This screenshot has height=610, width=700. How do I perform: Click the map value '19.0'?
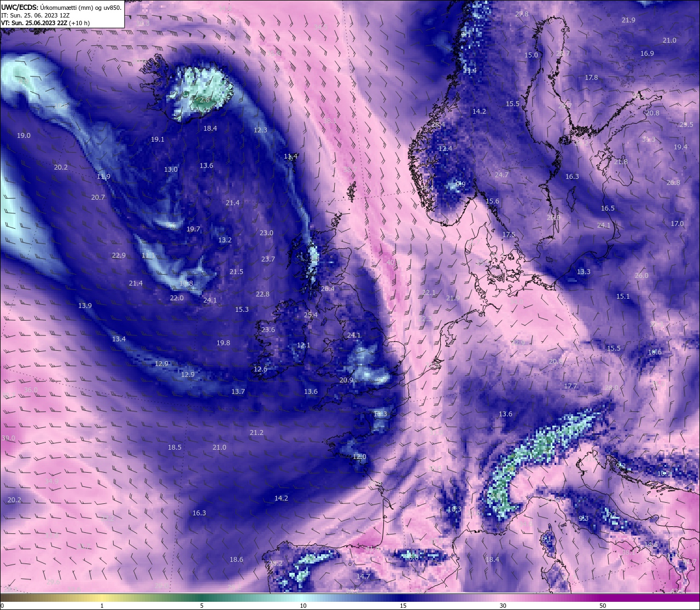tap(24, 135)
